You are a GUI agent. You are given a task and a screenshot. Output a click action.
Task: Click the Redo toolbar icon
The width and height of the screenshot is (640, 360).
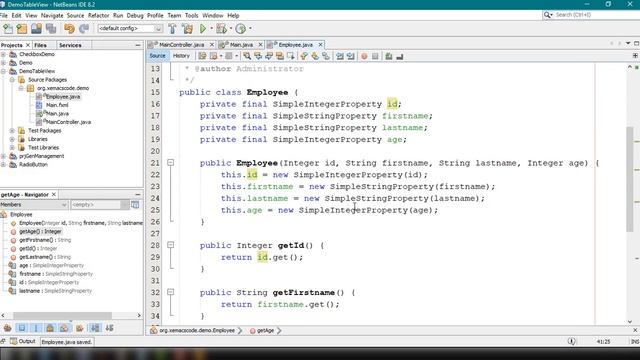84,29
